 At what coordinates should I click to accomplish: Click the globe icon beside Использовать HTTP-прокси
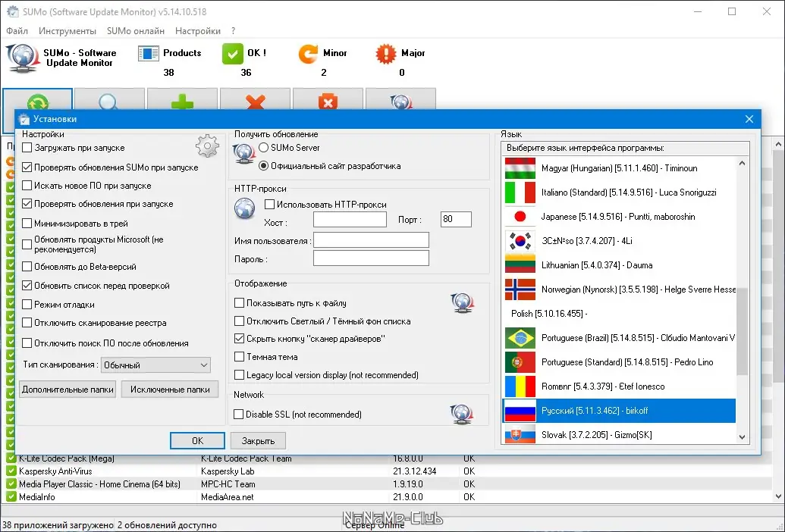[x=245, y=208]
